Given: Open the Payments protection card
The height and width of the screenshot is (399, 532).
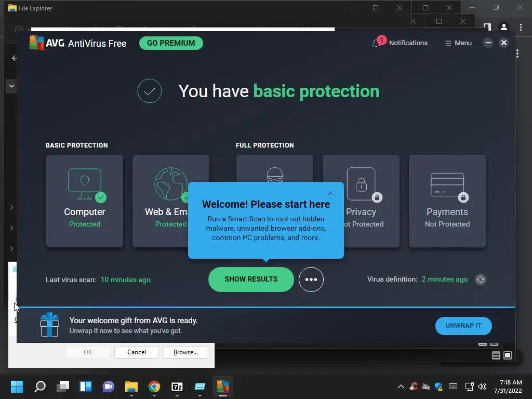Looking at the screenshot, I should click(447, 201).
